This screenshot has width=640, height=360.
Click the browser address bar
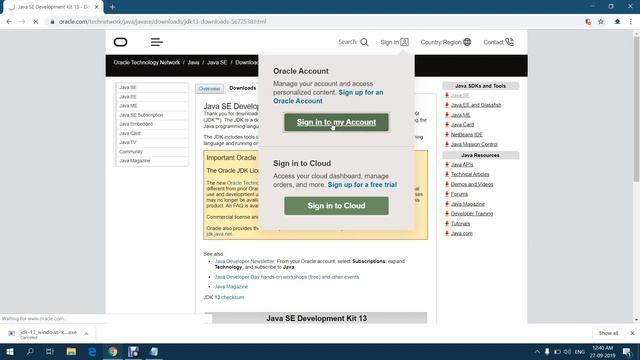click(314, 22)
